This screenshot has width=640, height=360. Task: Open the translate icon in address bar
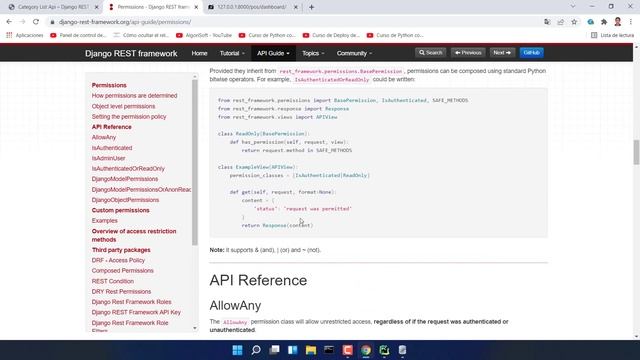(547, 22)
